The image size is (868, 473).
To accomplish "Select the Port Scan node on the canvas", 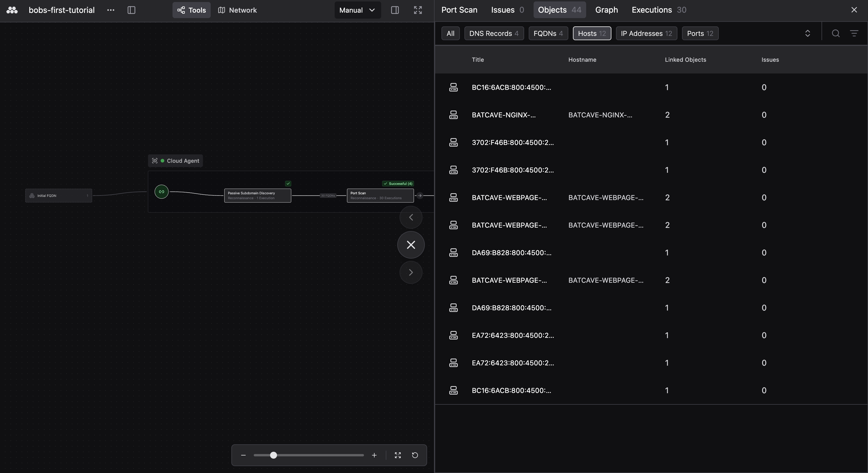I will [x=380, y=195].
